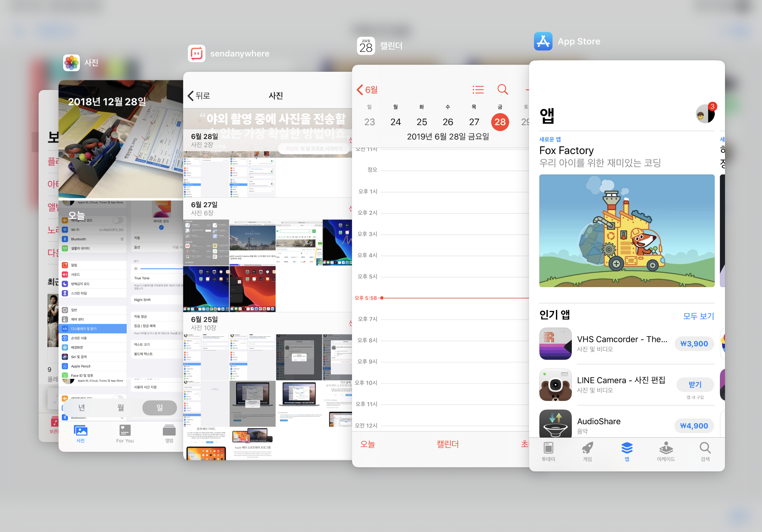Viewport: 762px width, 532px height.
Task: Open the App Store app icon
Action: 543,41
